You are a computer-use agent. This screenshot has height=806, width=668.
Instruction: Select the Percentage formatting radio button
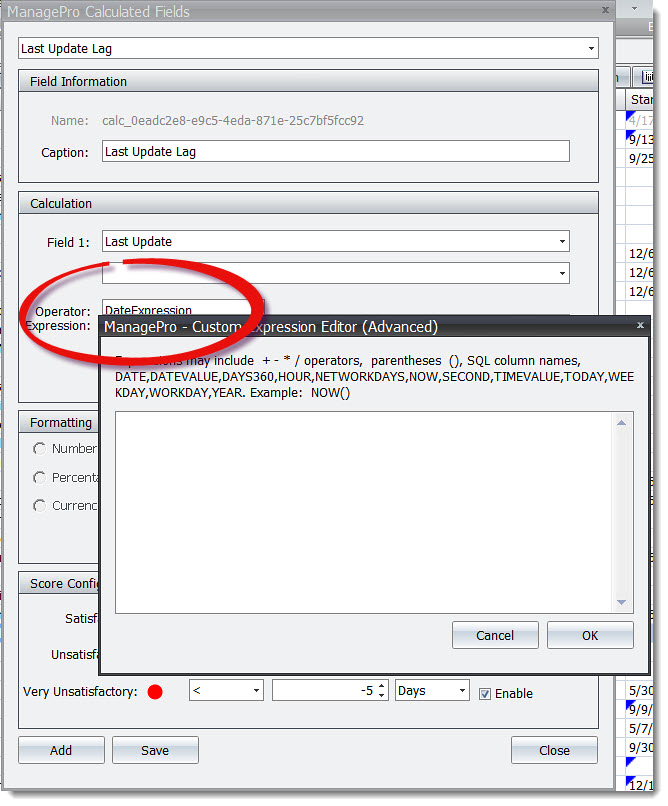[x=40, y=478]
